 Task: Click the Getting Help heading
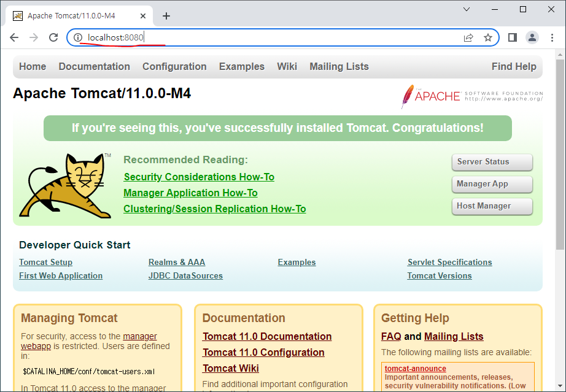pos(415,318)
